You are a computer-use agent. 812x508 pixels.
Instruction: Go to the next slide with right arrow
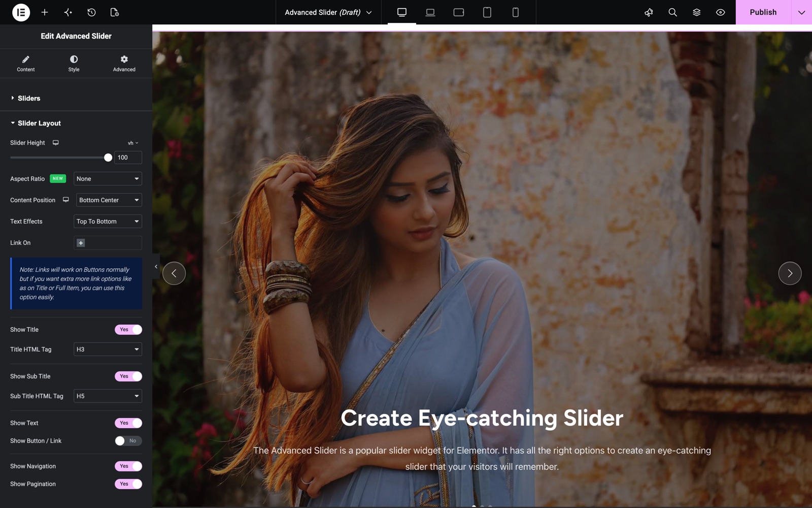790,273
